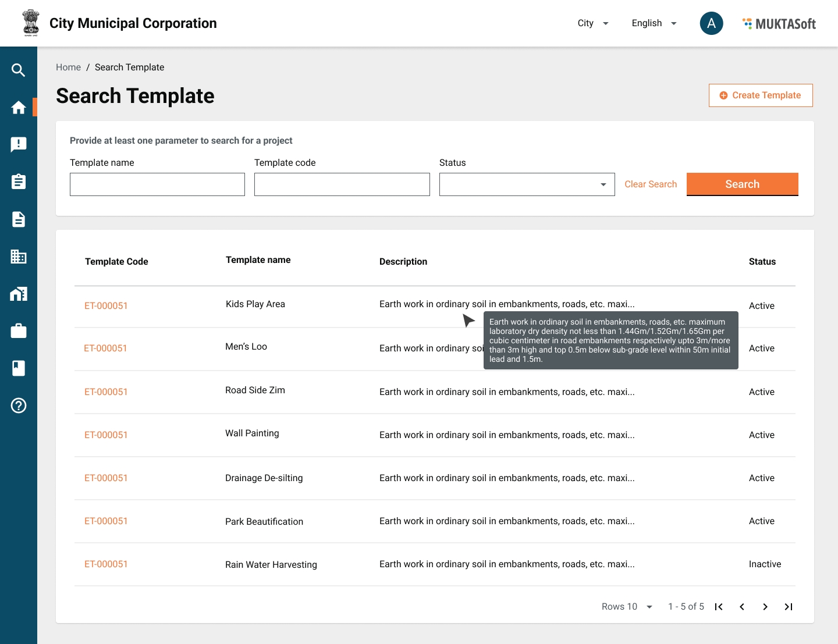Viewport: 838px width, 644px height.
Task: Click the Create Template button
Action: coord(761,95)
